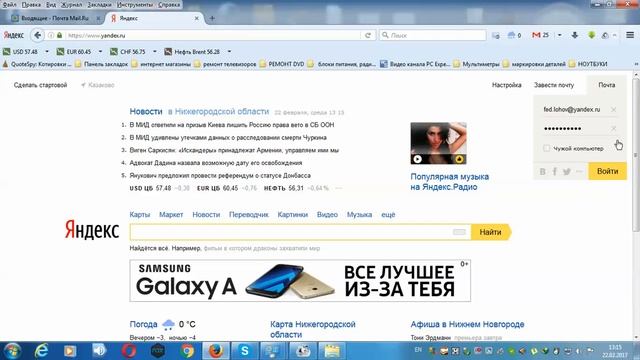
Task: Clear the login email field with its X
Action: 613,109
